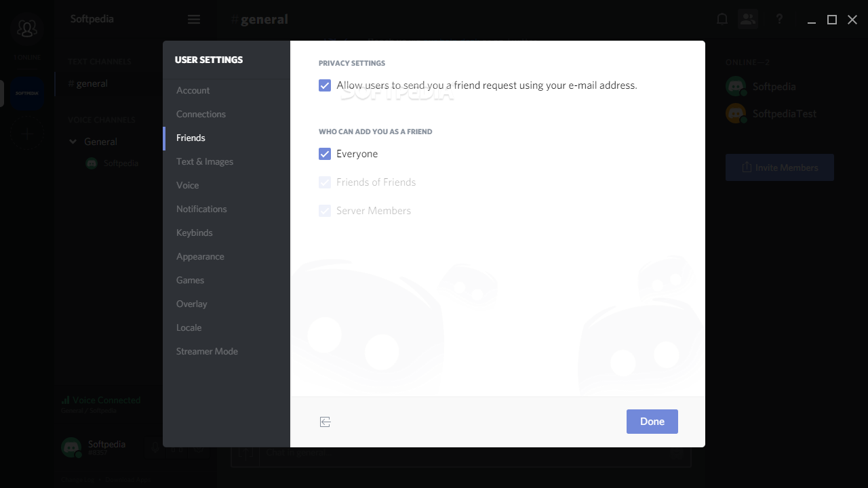Viewport: 868px width, 488px height.
Task: Click the Invite Members button
Action: [x=780, y=167]
